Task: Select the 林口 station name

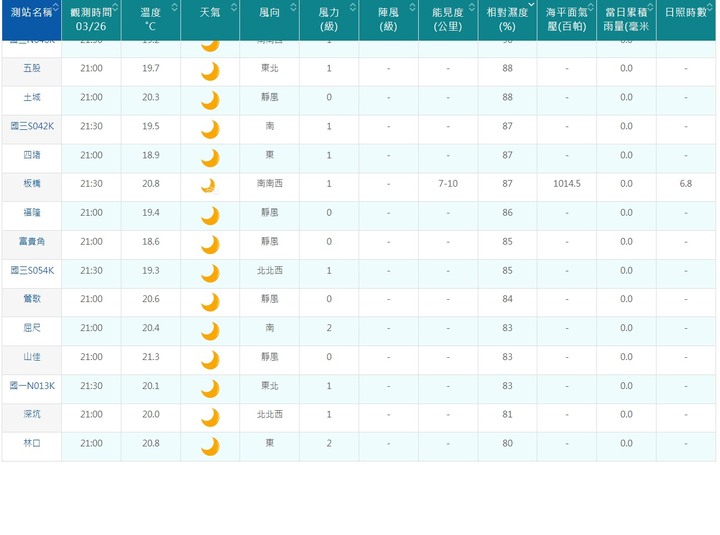Action: pos(32,443)
